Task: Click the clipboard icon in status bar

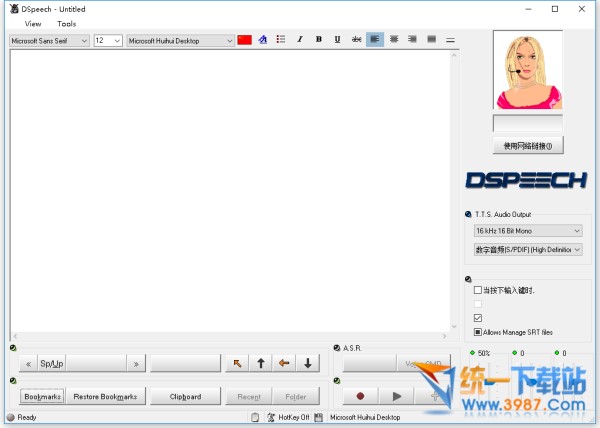Action: [255, 417]
